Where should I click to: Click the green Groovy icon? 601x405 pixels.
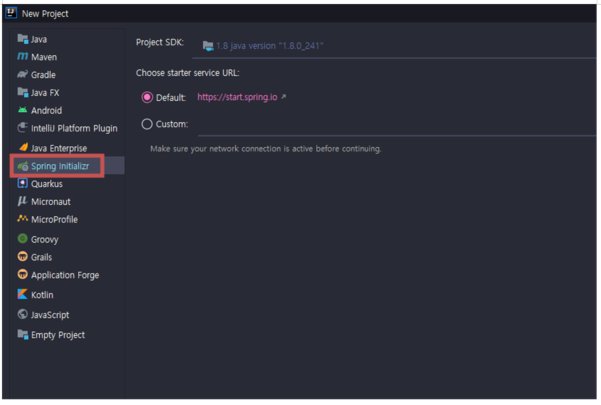tap(23, 239)
